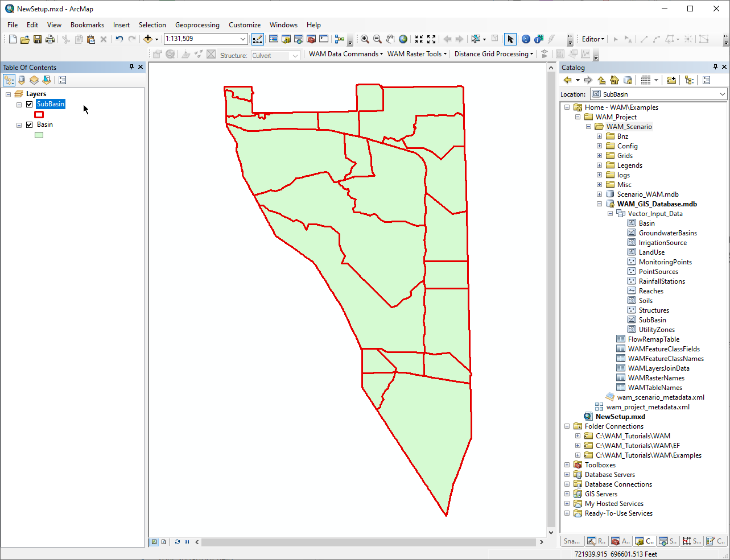Go to Home folder in Catalog
Screen dimensions: 730x560
coord(614,80)
